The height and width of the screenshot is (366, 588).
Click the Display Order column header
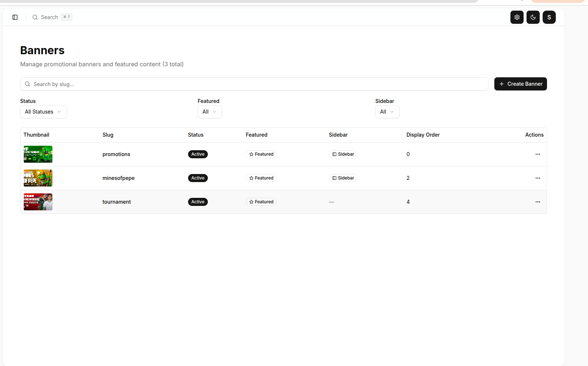(423, 135)
